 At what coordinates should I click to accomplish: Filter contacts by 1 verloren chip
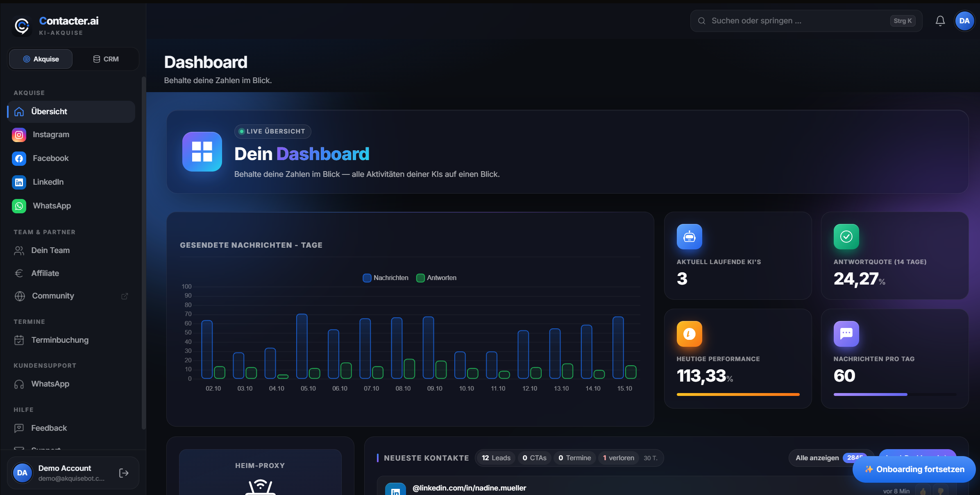tap(618, 458)
